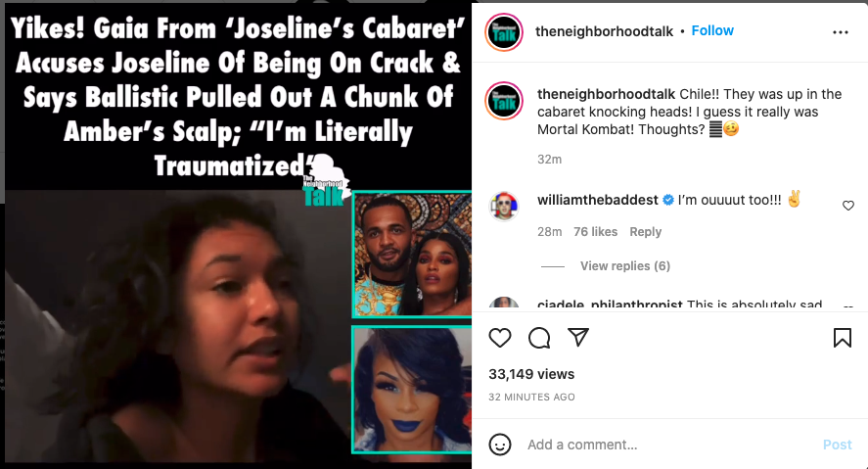Like the post with heart icon
Viewport: 868px width, 469px height.
500,338
